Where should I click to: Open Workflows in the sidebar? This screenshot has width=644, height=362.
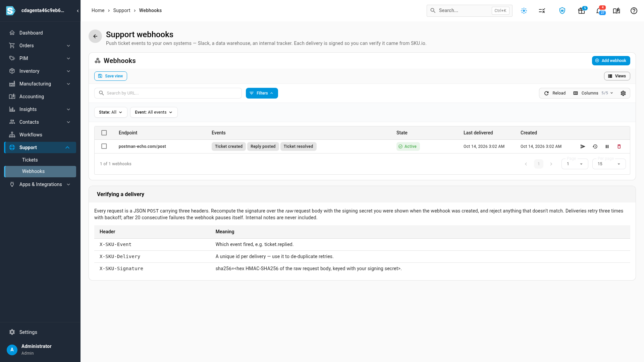click(x=40, y=135)
